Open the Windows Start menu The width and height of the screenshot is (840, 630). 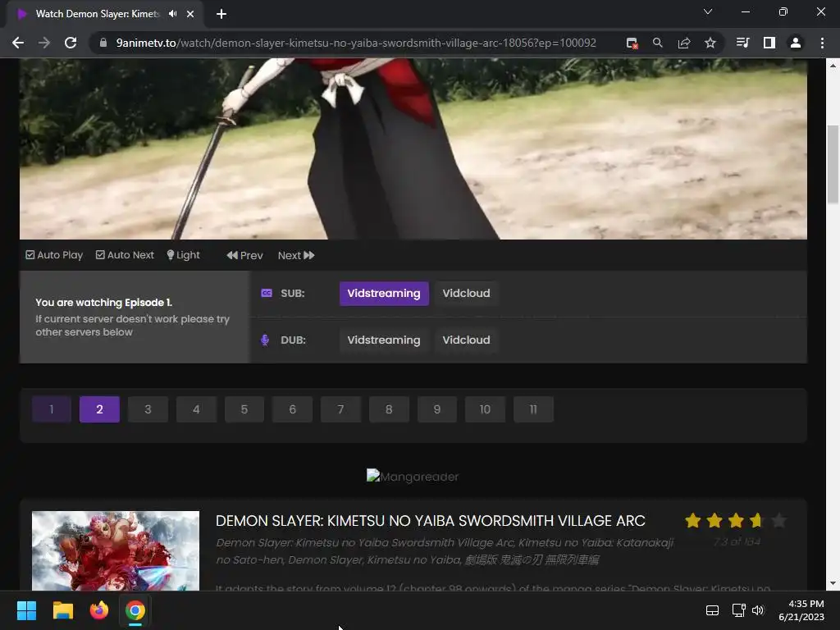[26, 610]
